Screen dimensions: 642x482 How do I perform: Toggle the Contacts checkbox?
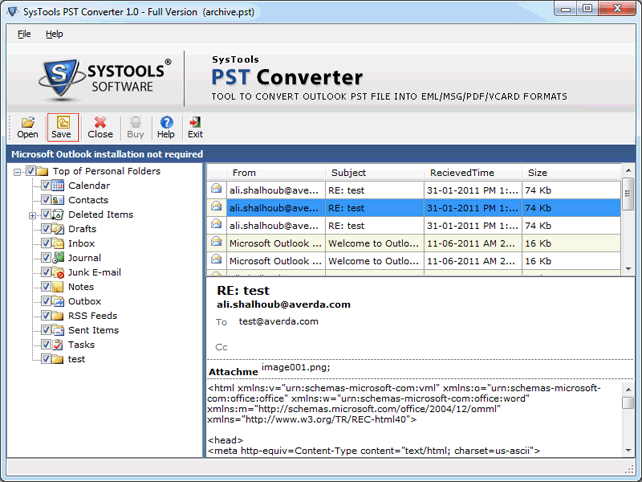tap(46, 199)
